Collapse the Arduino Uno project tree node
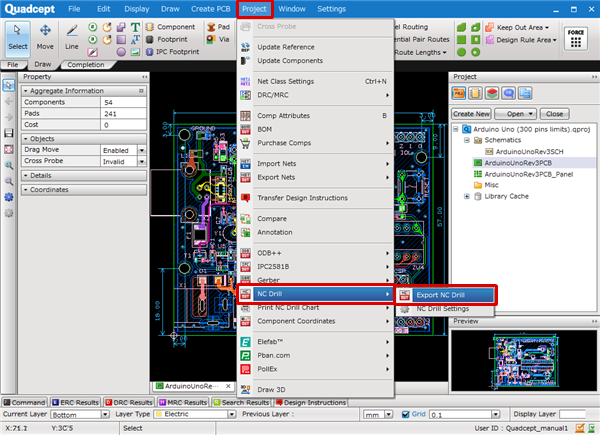600x435 pixels. tap(456, 129)
